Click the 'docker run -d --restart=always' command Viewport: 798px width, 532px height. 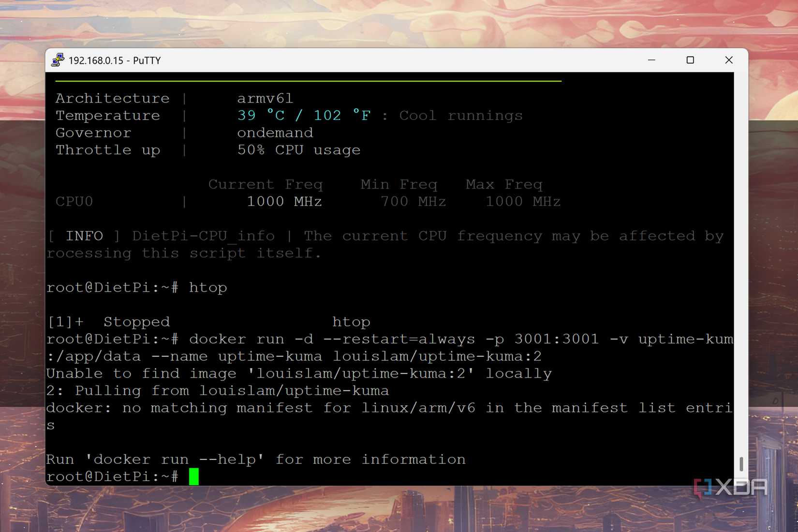coord(332,339)
